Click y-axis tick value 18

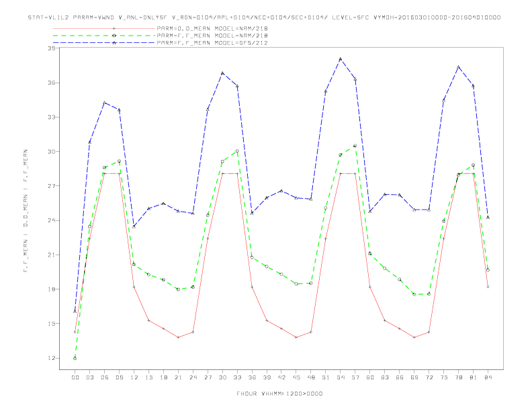click(51, 289)
